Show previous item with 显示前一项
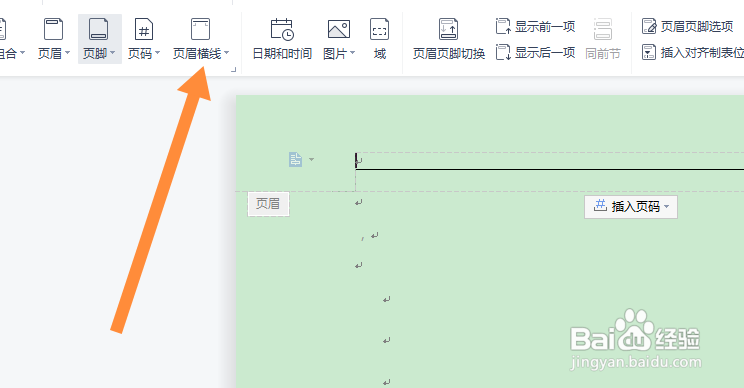Screen dimensions: 744x388 [535, 27]
